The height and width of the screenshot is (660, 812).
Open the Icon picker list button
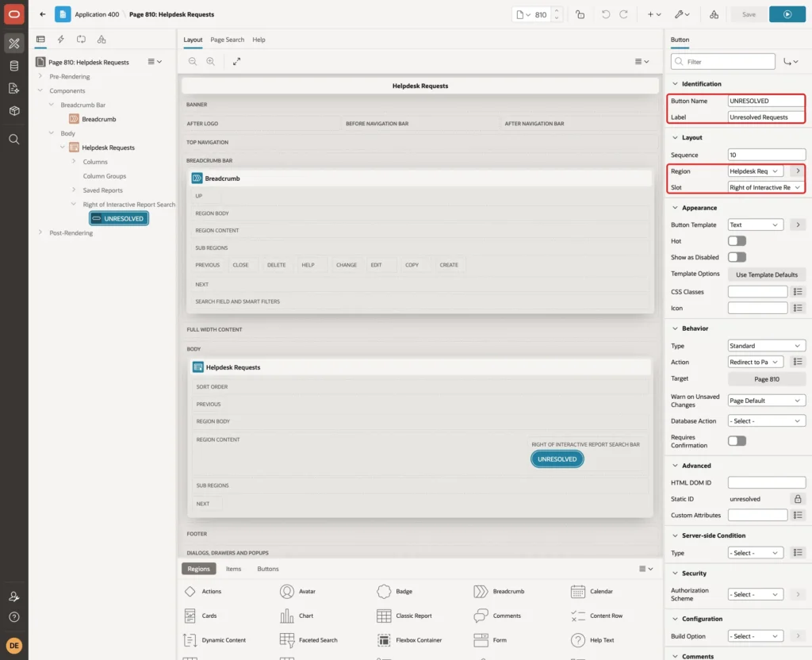(x=798, y=308)
